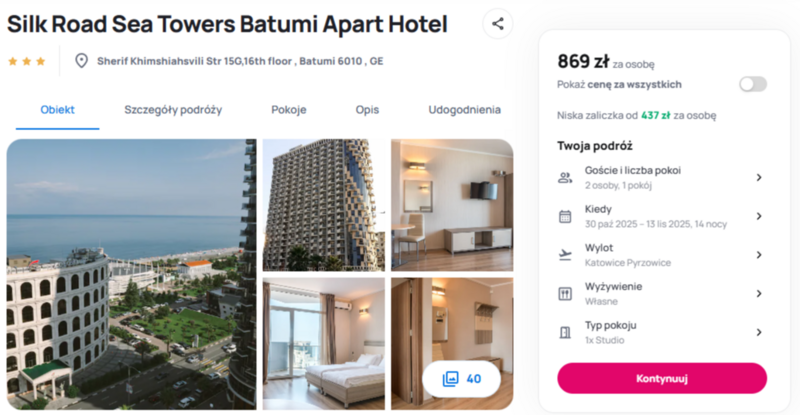Image resolution: width=800 pixels, height=415 pixels.
Task: Click the calendar icon next to Kiedy
Action: pos(565,216)
